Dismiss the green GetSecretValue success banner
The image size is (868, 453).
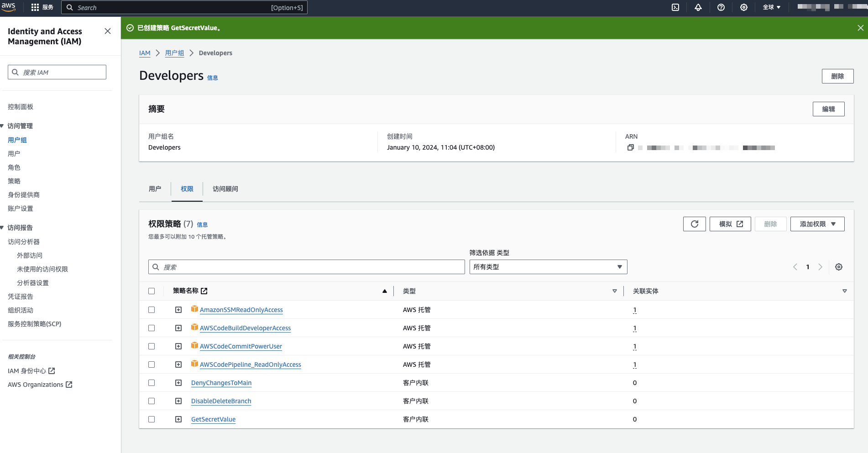(860, 28)
